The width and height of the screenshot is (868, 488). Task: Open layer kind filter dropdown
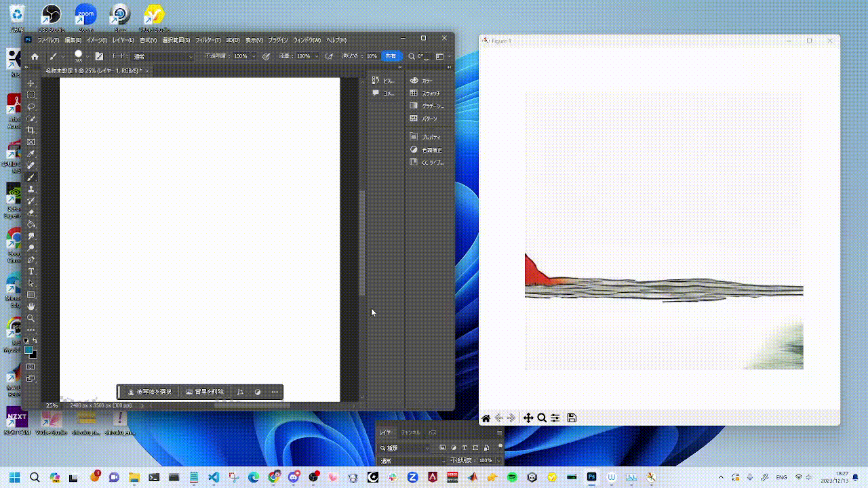405,448
